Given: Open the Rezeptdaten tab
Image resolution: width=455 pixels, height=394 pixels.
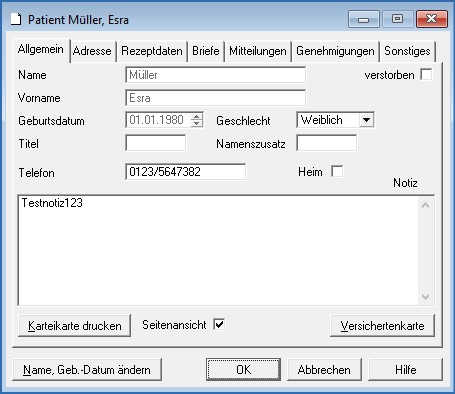Looking at the screenshot, I should point(152,51).
